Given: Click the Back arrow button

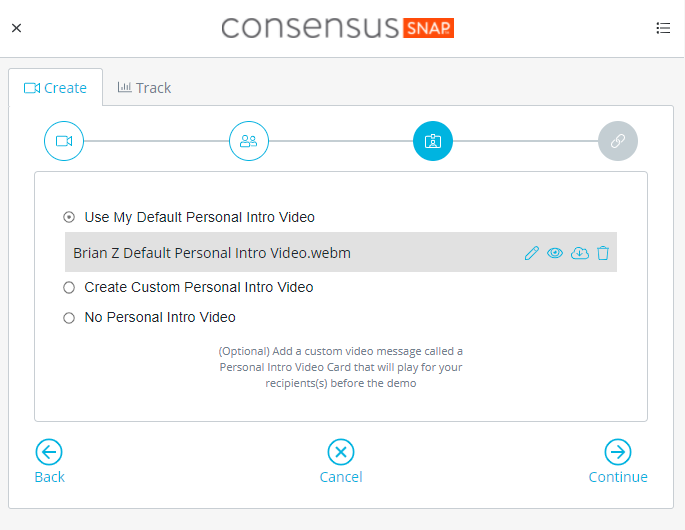Looking at the screenshot, I should pos(49,461).
